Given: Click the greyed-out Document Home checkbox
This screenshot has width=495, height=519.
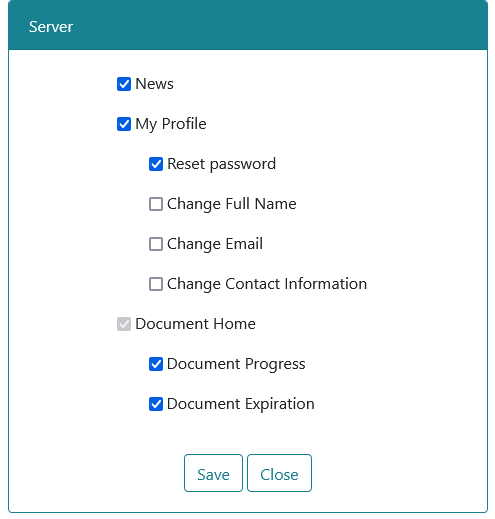Looking at the screenshot, I should coord(124,324).
